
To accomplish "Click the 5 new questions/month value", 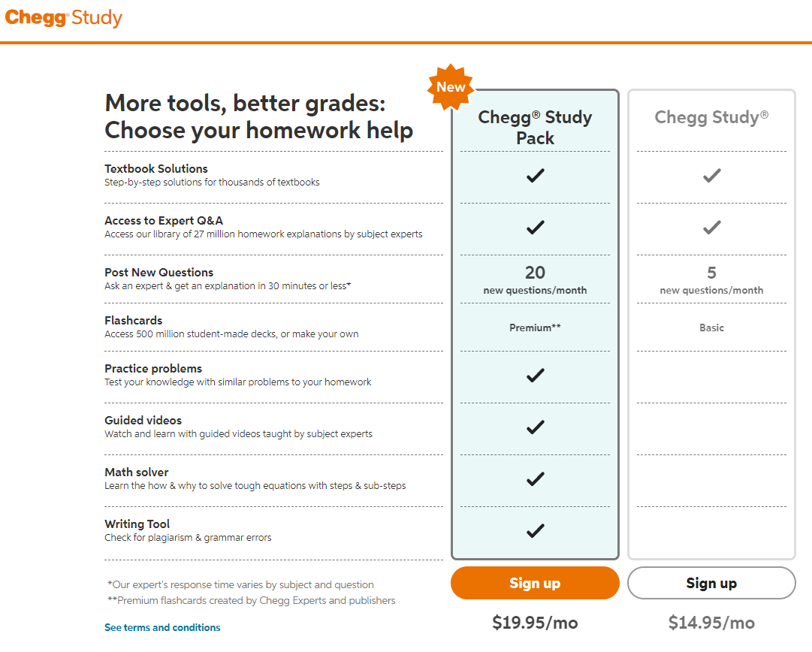I will pyautogui.click(x=711, y=280).
